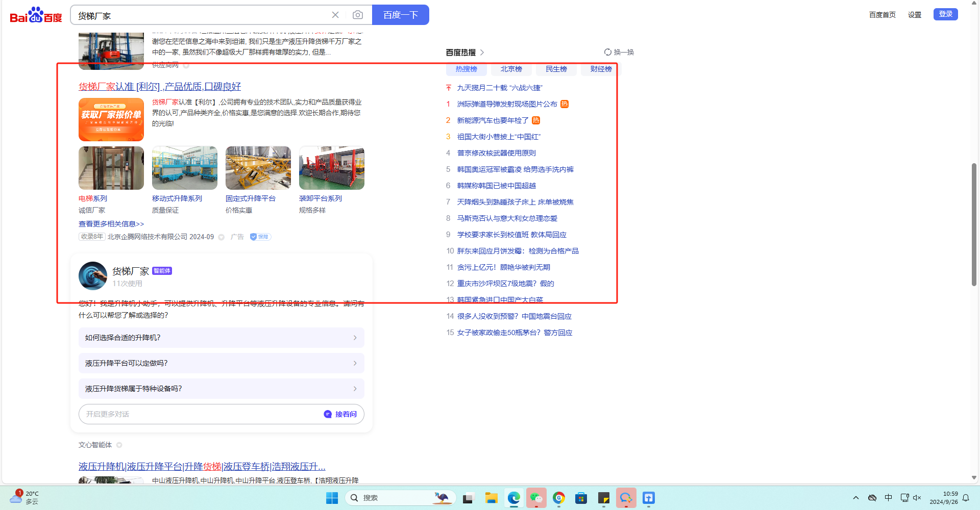
Task: Click the 换一换 refresh icon
Action: click(608, 52)
